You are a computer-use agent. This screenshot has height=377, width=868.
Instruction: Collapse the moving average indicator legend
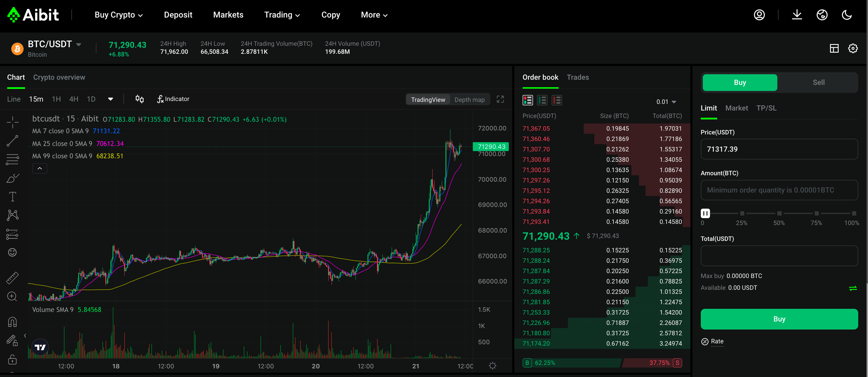40,168
